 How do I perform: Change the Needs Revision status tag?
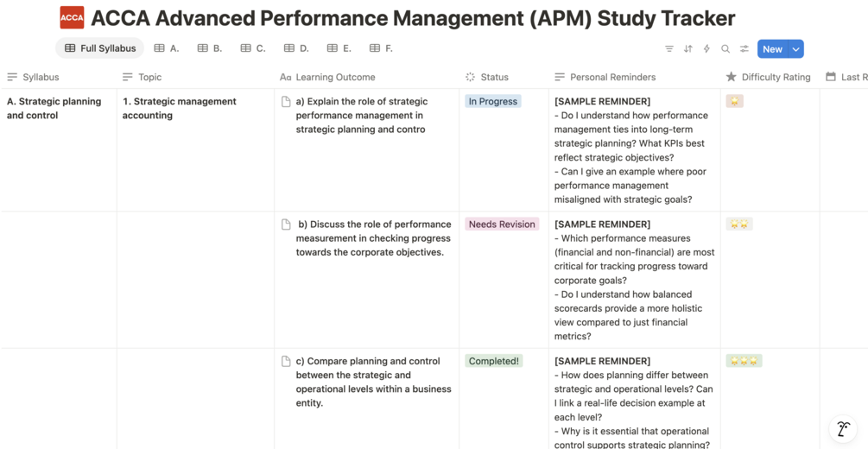(502, 224)
